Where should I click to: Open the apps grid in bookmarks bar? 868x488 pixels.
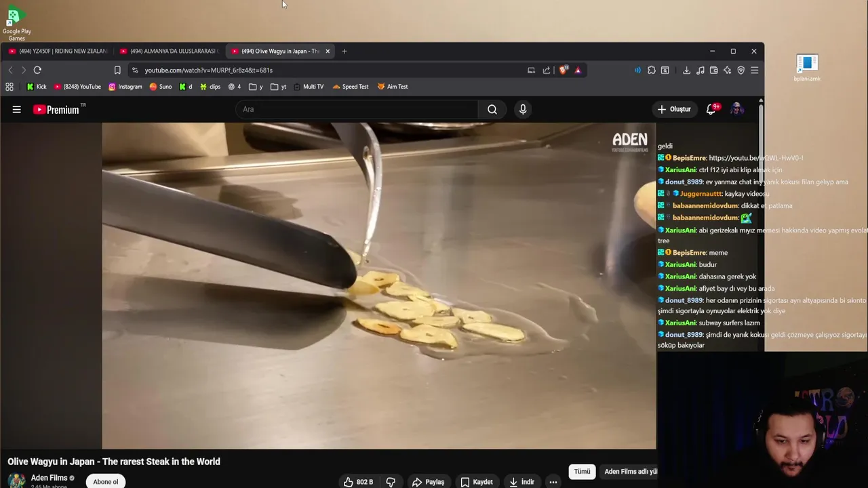[9, 87]
